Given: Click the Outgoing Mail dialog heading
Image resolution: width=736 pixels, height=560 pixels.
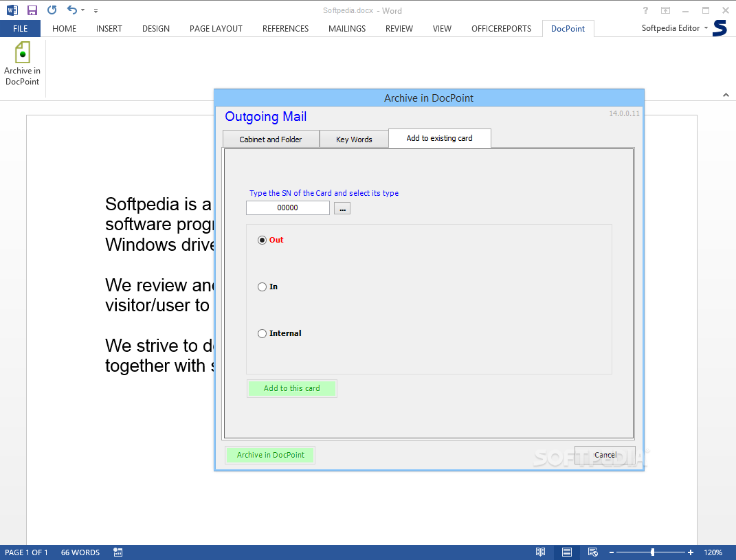Looking at the screenshot, I should pos(266,116).
